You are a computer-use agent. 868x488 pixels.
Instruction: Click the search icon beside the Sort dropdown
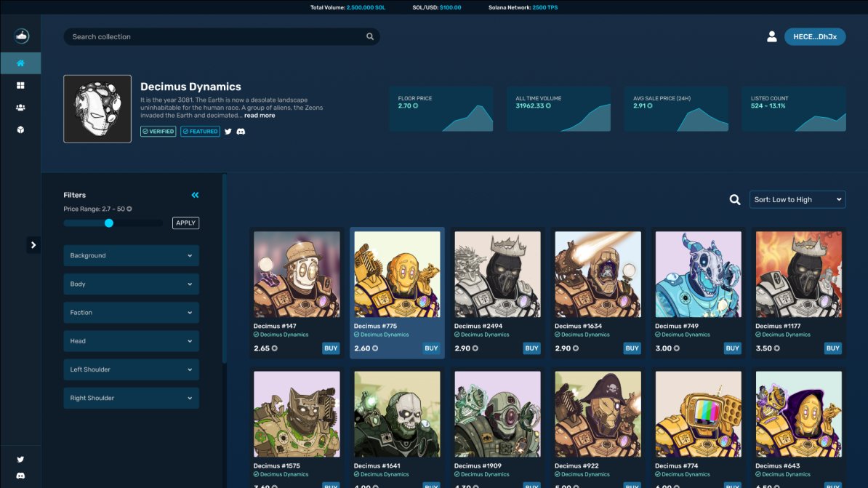click(734, 199)
